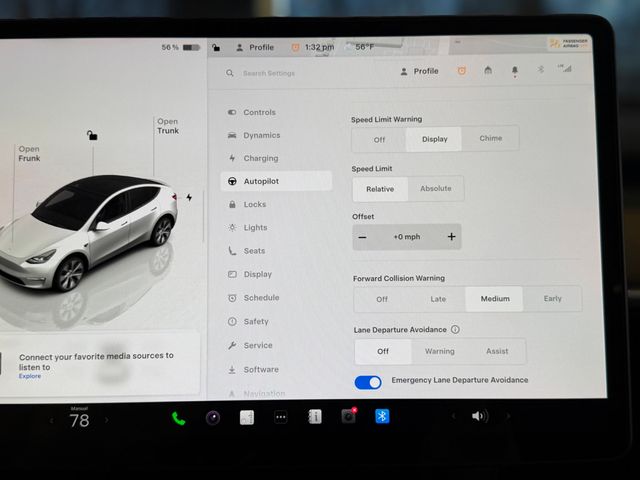Toggle Emergency Lane Departure Avoidance switch
640x480 pixels.
pyautogui.click(x=368, y=382)
